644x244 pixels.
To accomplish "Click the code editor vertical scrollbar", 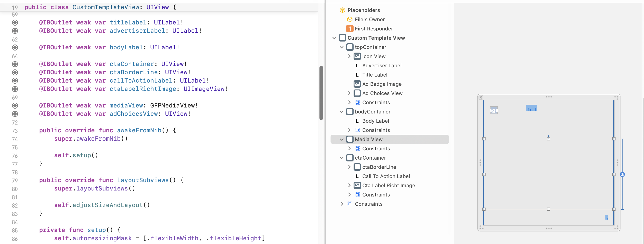I will 321,92.
